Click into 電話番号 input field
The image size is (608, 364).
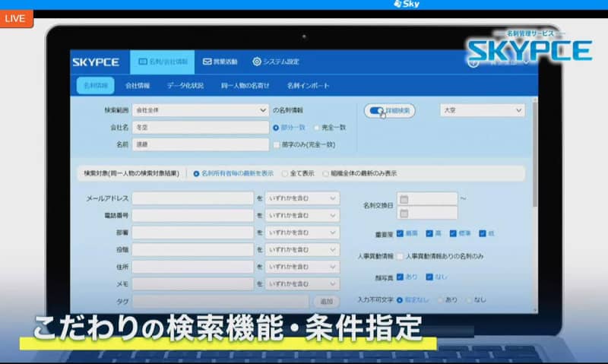pos(193,216)
